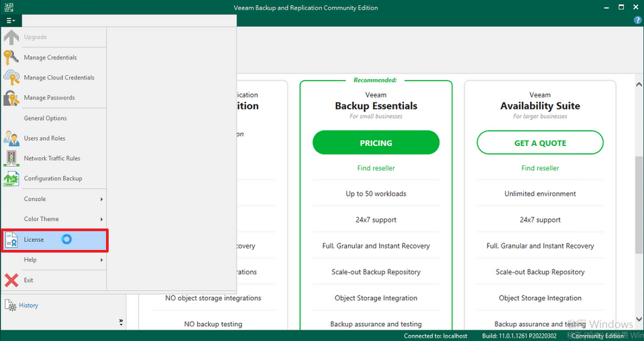Click 'Object Storage Integration' in Availability Suite
Screen dimensions: 644x341
[x=540, y=298]
